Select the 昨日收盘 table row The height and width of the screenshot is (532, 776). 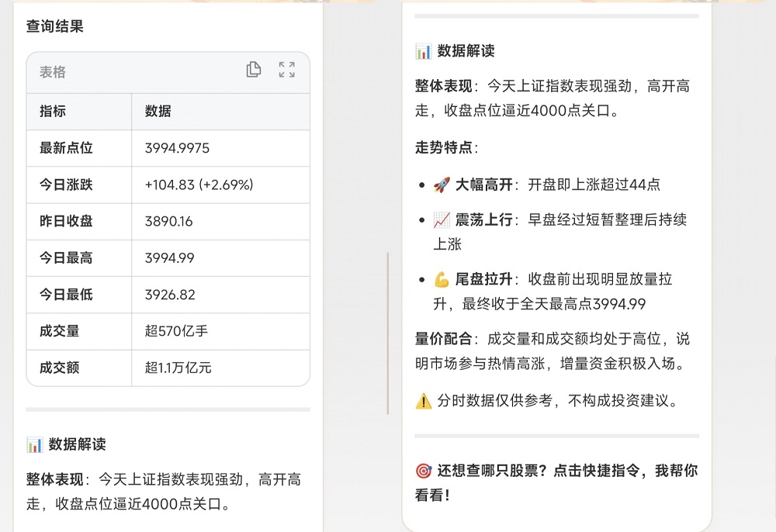116,221
